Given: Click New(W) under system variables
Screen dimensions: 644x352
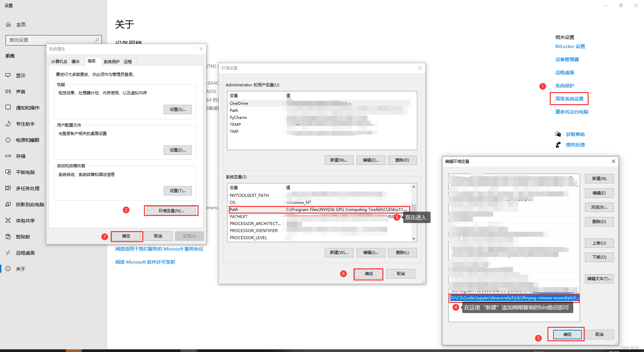Looking at the screenshot, I should coord(339,253).
